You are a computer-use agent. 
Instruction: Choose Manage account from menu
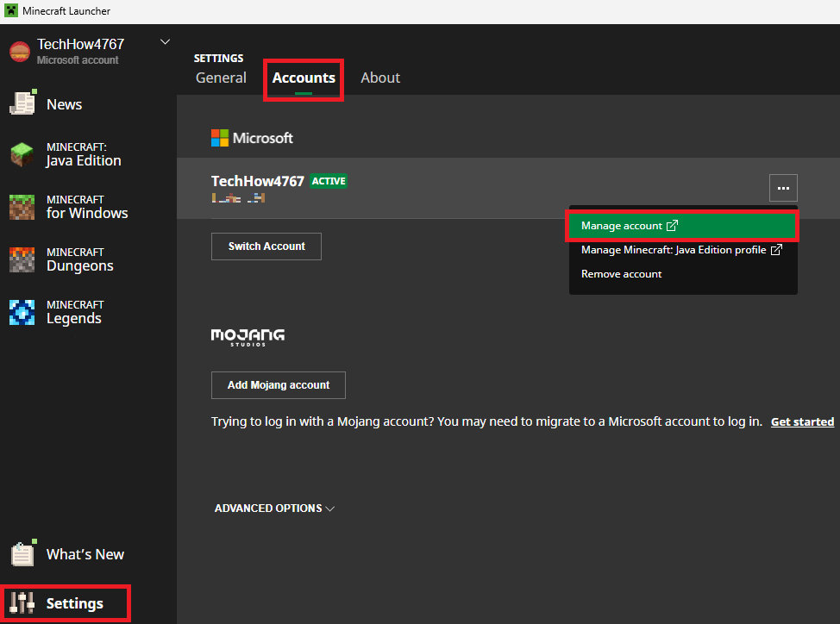[682, 226]
